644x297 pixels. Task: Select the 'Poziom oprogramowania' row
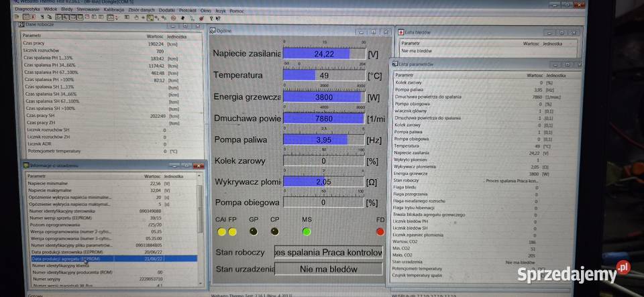[x=112, y=225]
